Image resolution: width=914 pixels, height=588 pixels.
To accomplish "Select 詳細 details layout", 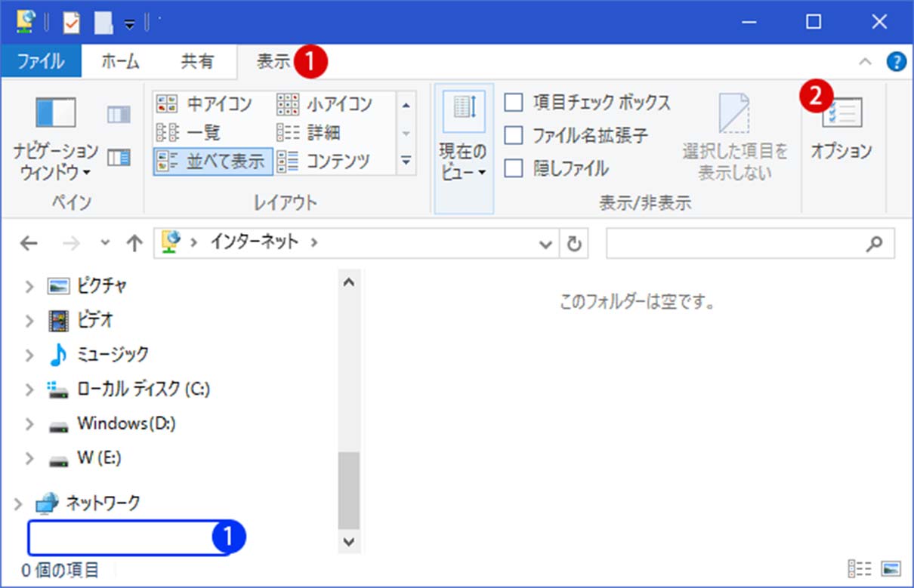I will (x=310, y=133).
